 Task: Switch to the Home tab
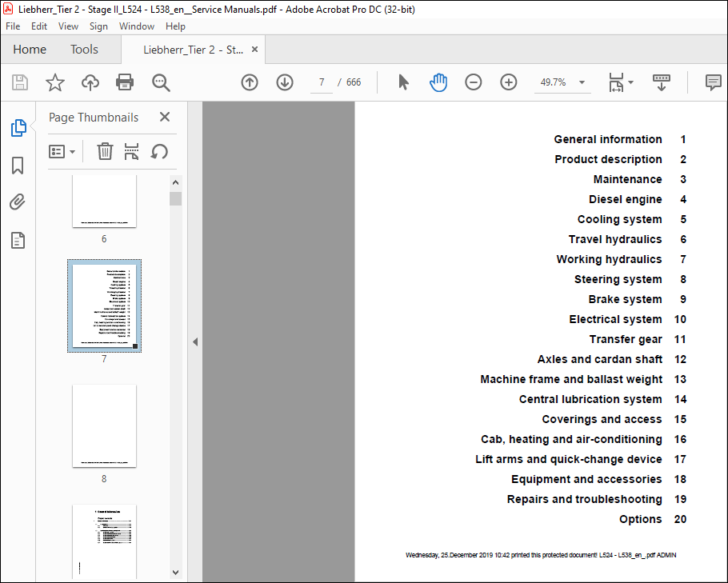[30, 50]
